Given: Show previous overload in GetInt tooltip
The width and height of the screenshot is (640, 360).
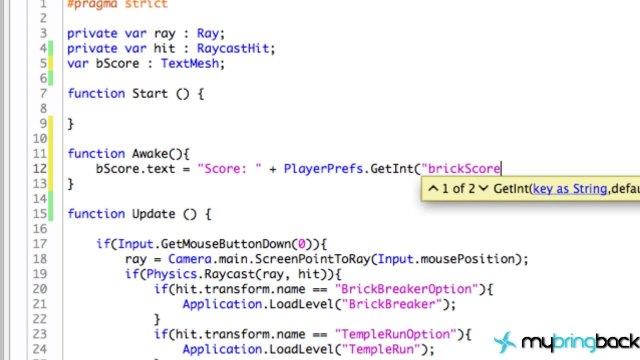Looking at the screenshot, I should click(433, 189).
